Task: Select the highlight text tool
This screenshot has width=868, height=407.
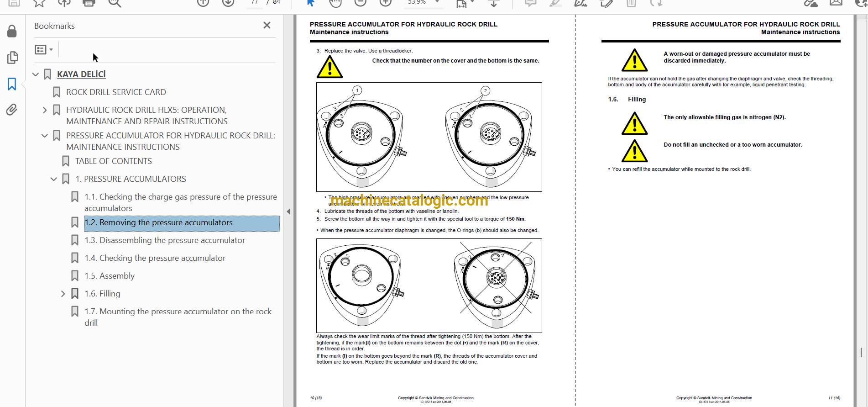Action: [x=555, y=3]
